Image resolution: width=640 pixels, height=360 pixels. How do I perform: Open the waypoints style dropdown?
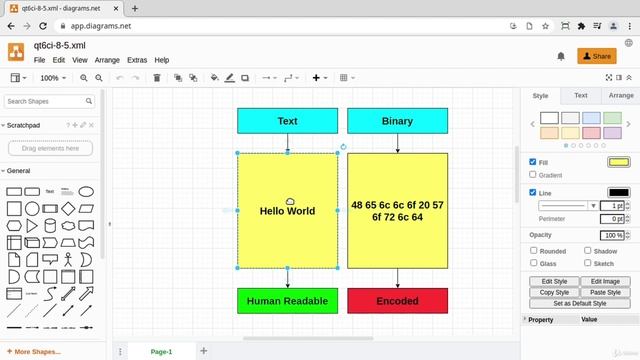tap(291, 78)
